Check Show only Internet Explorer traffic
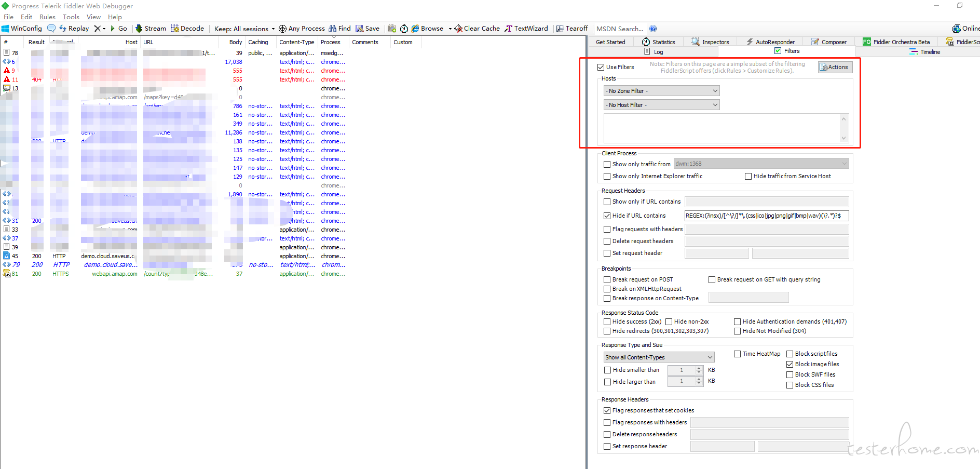 pos(607,177)
